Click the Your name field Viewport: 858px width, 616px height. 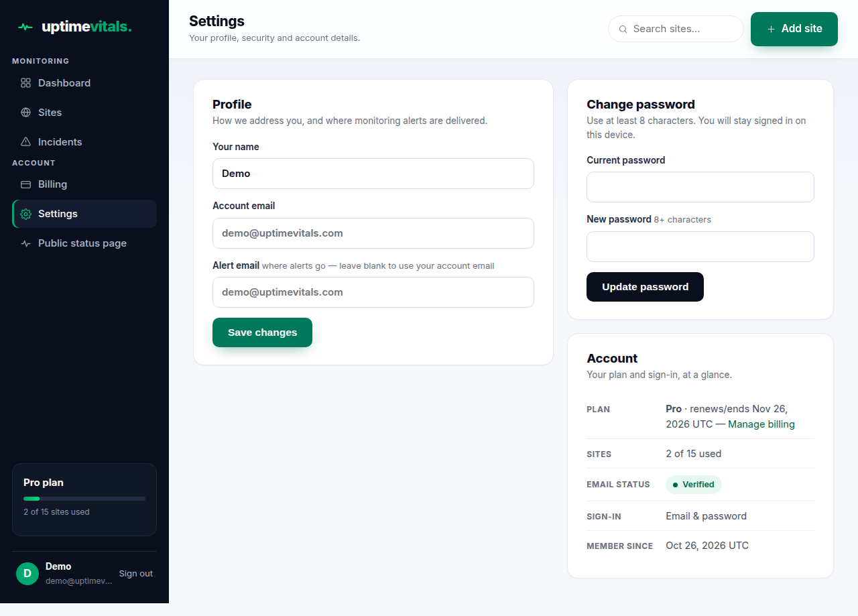click(x=373, y=174)
